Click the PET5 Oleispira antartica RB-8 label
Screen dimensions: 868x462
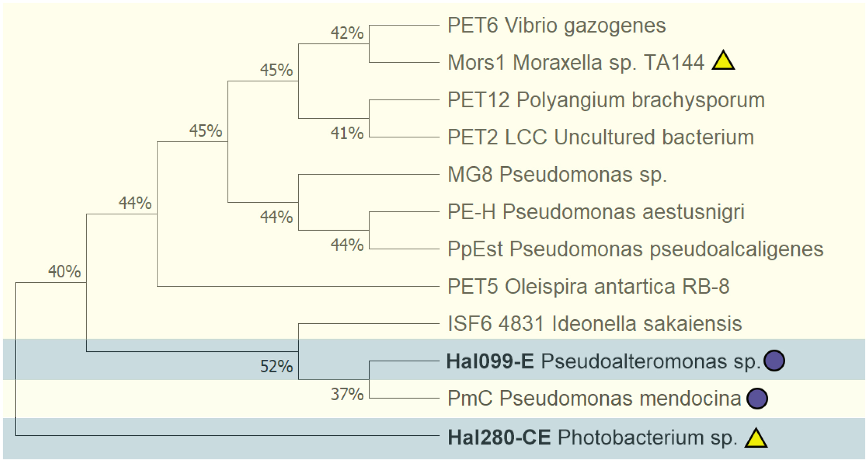pyautogui.click(x=588, y=287)
